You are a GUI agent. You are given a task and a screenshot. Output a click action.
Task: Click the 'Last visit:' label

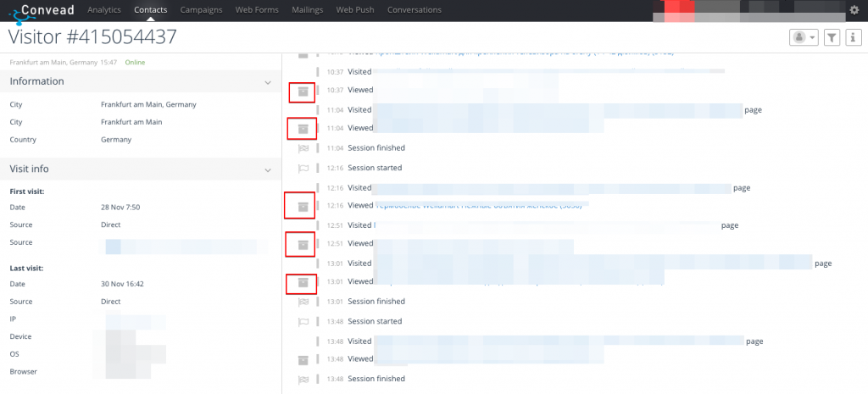pyautogui.click(x=26, y=269)
